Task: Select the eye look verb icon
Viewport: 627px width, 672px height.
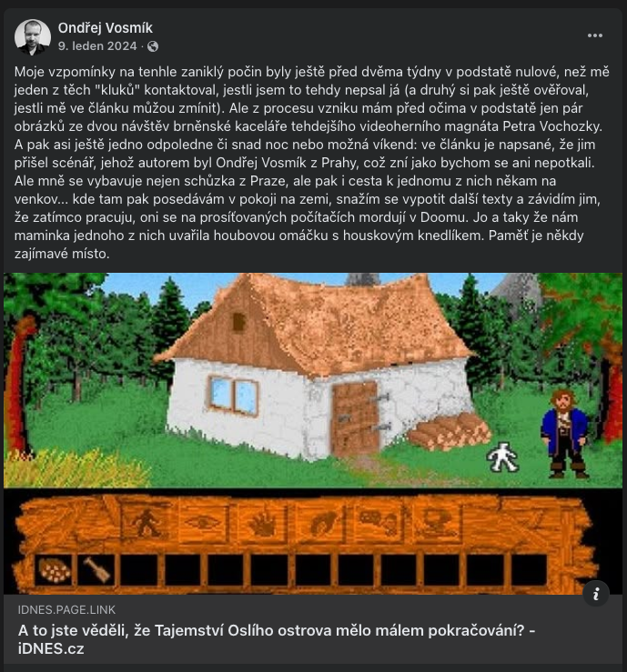Action: click(203, 523)
